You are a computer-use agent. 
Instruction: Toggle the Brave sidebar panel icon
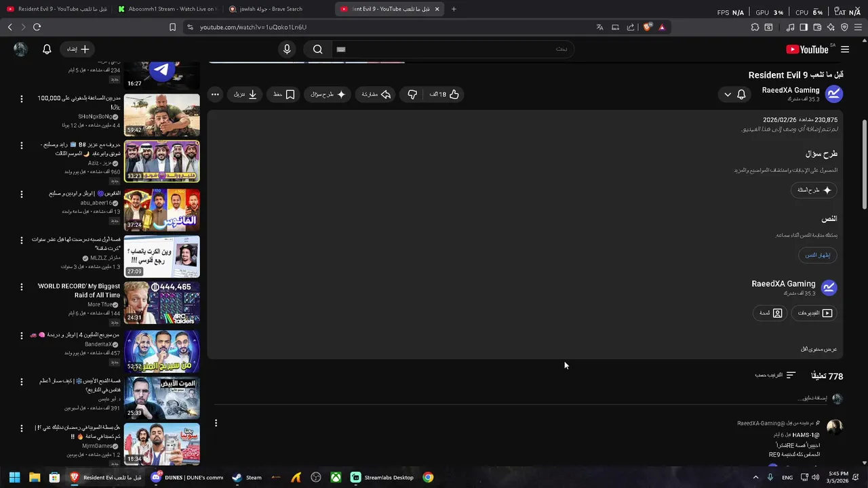coord(804,27)
